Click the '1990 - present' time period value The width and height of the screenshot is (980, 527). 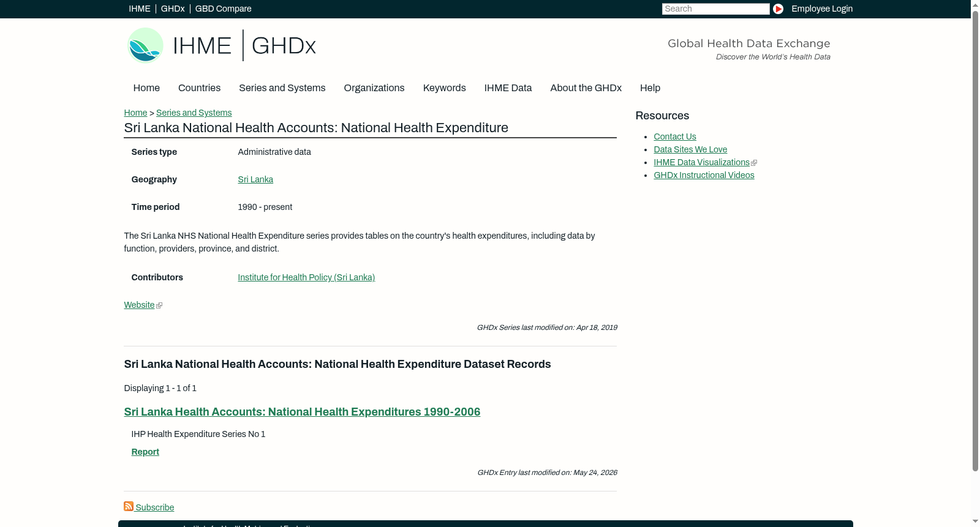265,207
